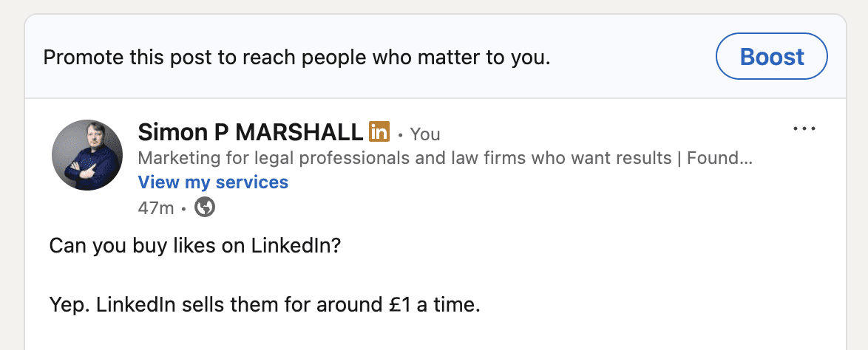Click the globe public visibility icon
868x350 pixels.
tap(205, 208)
